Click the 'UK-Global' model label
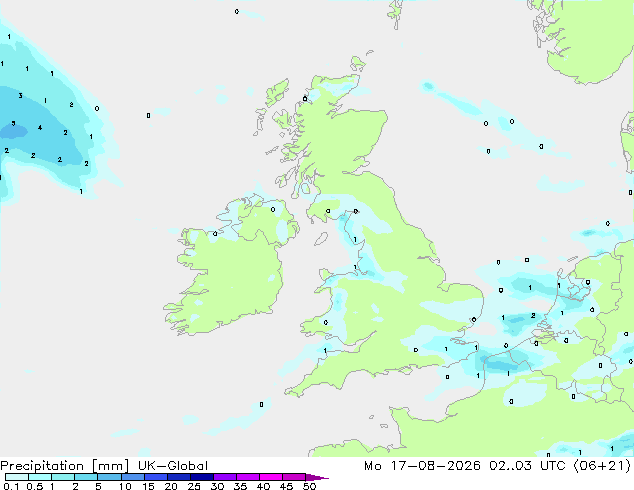634x490 pixels. [173, 466]
